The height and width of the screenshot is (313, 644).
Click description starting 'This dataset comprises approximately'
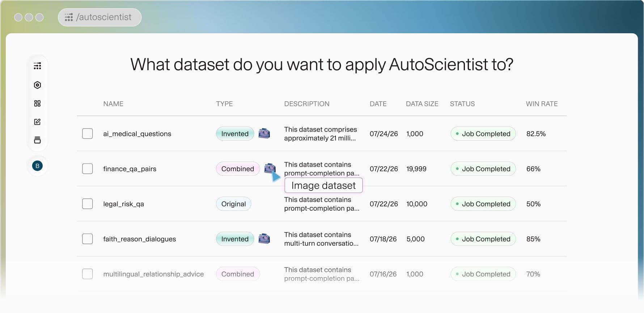tap(321, 134)
